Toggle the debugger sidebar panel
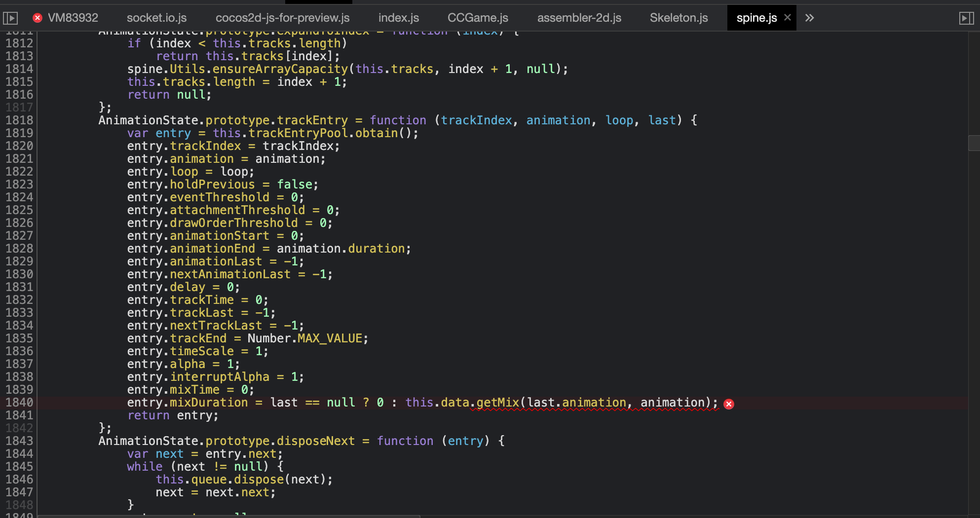 [966, 18]
